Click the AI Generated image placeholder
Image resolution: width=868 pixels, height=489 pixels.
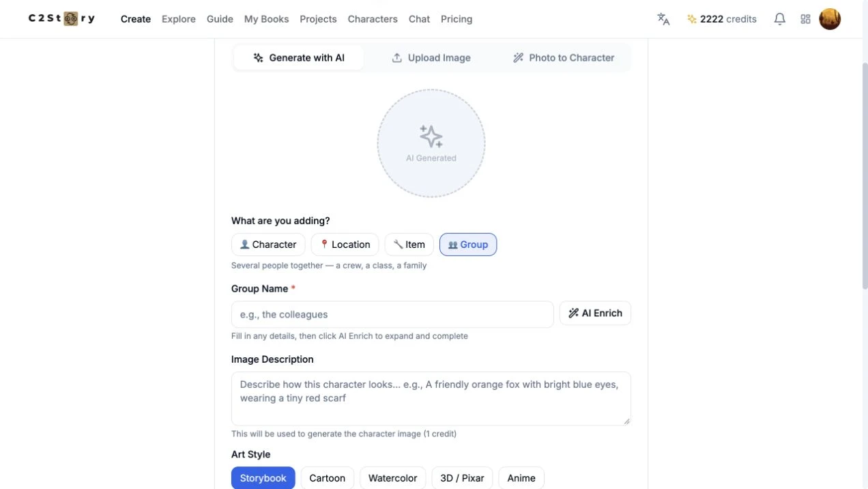point(431,143)
